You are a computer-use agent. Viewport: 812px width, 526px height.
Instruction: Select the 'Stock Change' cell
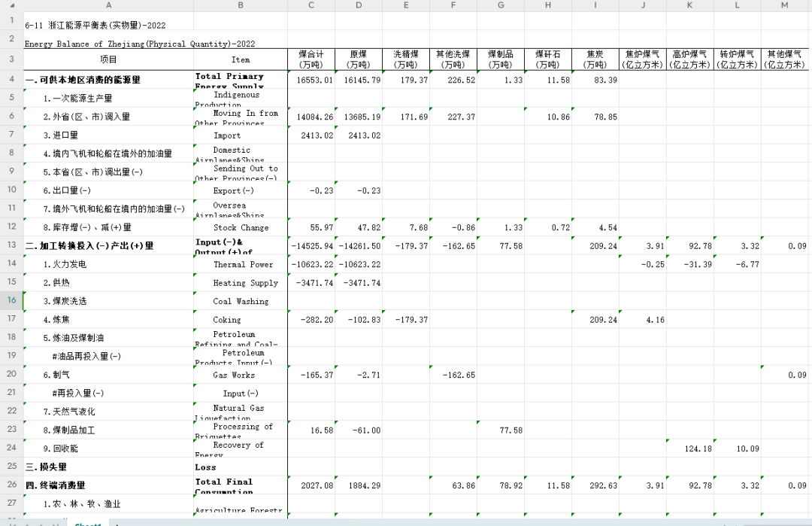point(241,227)
